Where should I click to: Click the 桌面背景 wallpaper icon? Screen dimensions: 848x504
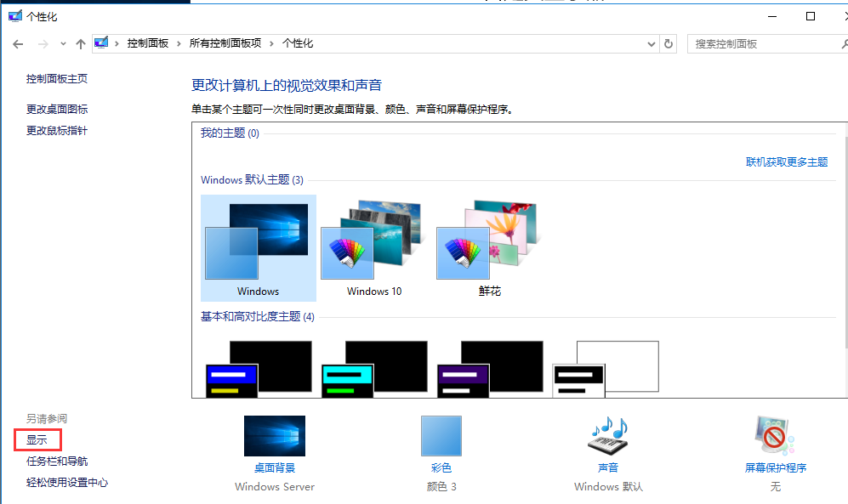(275, 436)
